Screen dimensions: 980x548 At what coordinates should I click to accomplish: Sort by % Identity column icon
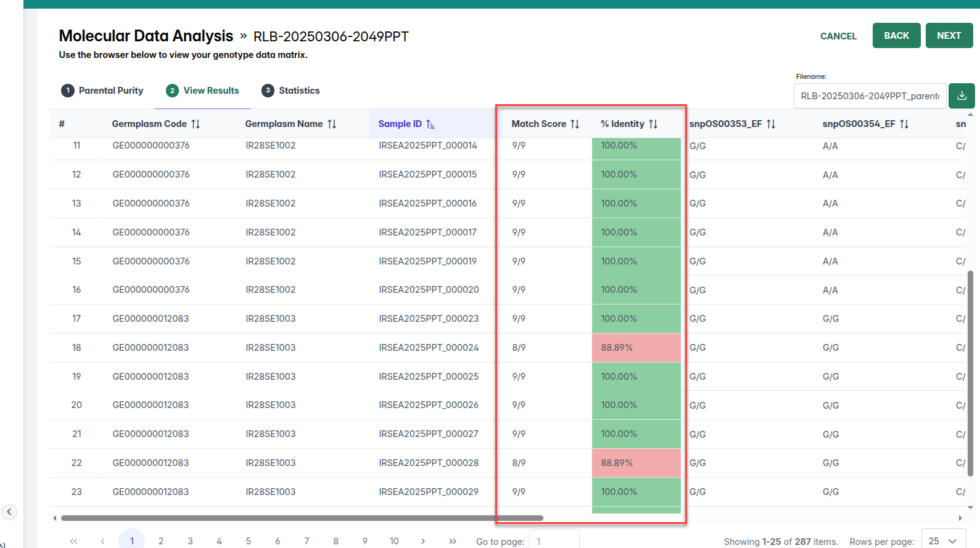click(653, 124)
